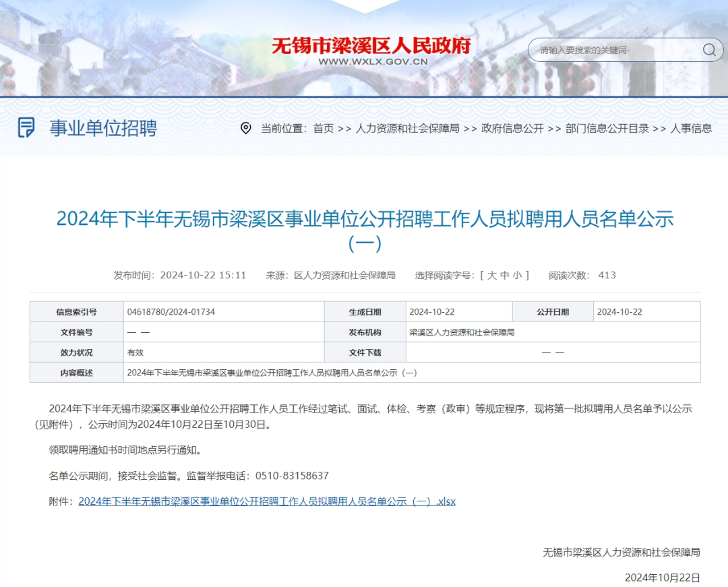Click the 事业单位招聘 document icon
728x587 pixels.
click(26, 127)
